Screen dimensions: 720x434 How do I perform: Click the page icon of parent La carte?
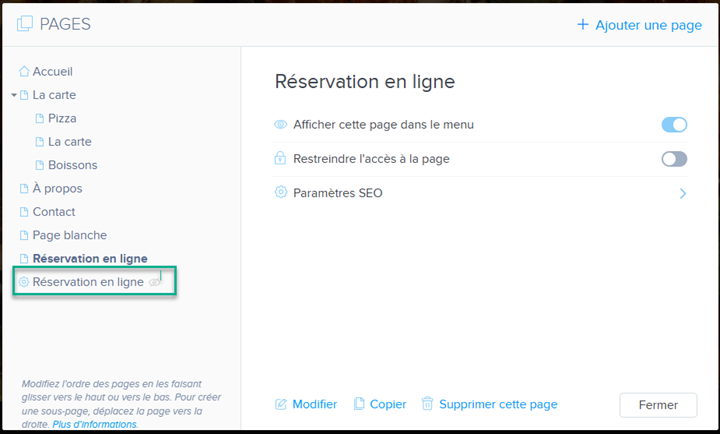[x=24, y=95]
